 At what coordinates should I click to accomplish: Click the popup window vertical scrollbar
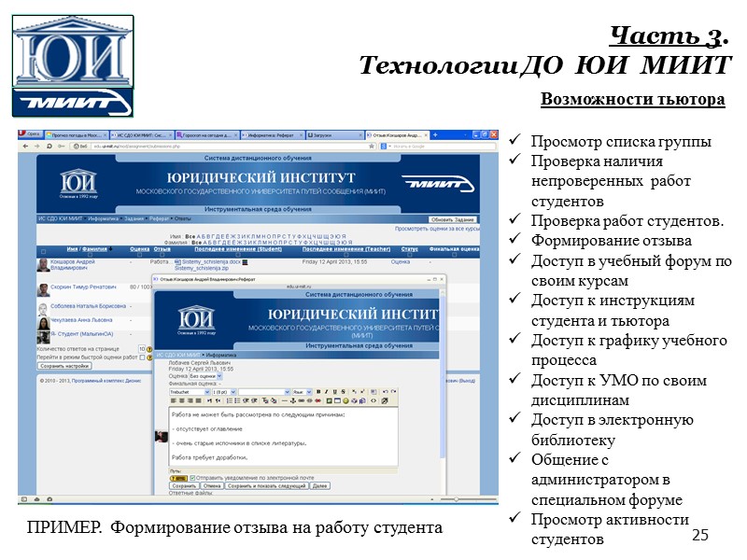pos(442,376)
